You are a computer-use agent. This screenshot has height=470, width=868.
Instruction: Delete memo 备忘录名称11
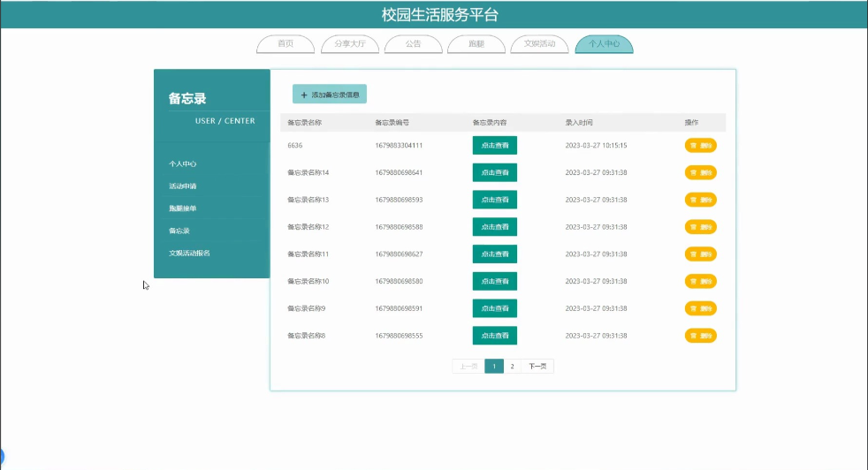click(700, 254)
